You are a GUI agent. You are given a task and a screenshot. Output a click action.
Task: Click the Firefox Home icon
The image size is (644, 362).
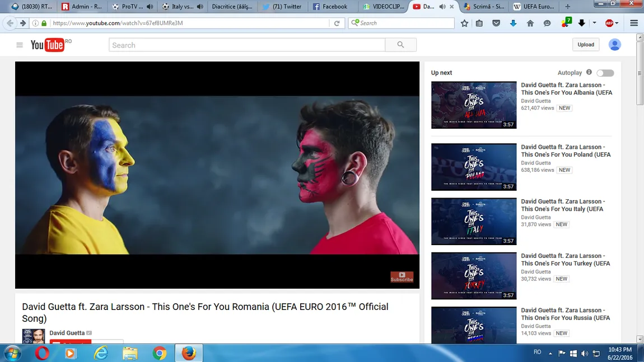530,23
